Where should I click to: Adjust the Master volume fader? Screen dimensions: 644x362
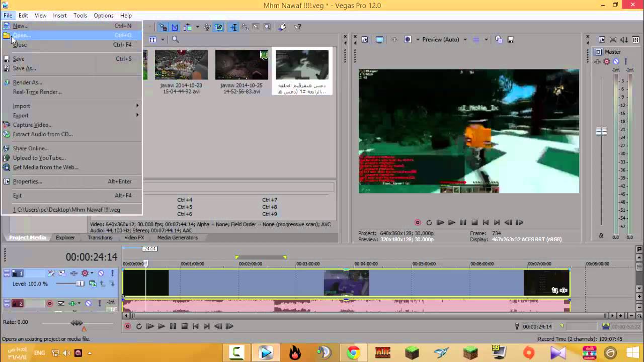[601, 132]
